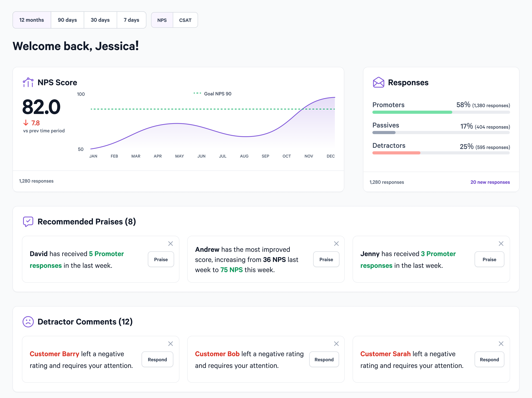532x398 pixels.
Task: Click the Detractor Comments sad face icon
Action: [x=28, y=322]
